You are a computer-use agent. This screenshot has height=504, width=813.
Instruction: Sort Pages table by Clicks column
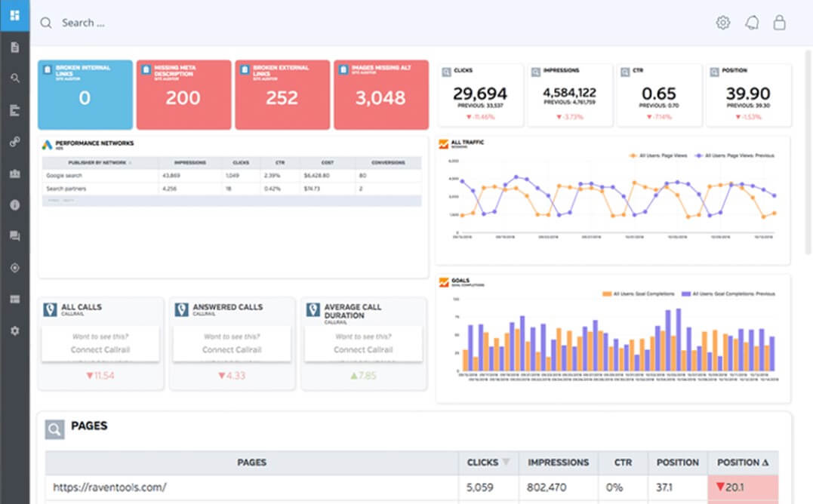[x=488, y=463]
